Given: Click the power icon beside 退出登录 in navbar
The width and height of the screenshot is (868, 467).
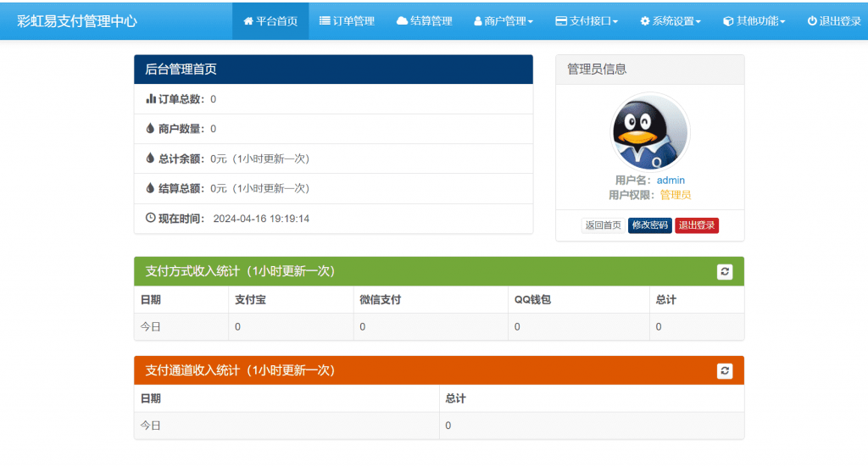Looking at the screenshot, I should pos(812,21).
